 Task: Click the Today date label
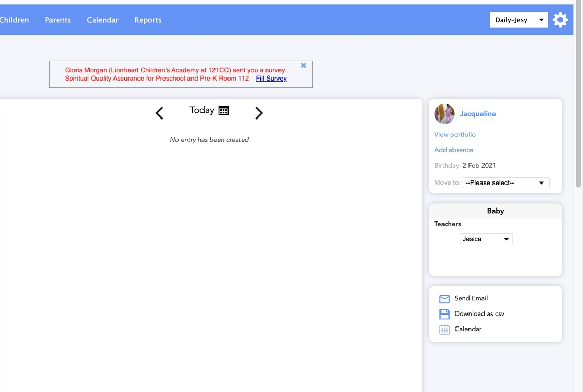(202, 110)
